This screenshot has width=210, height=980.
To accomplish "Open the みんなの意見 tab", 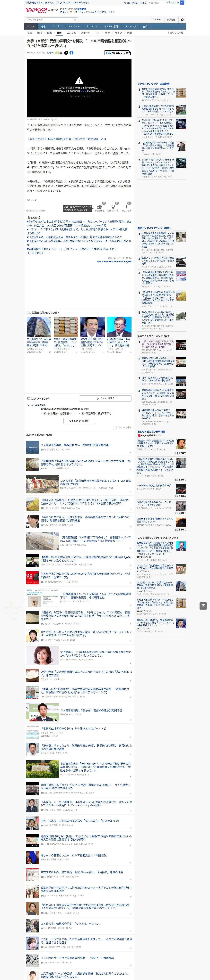I will pyautogui.click(x=111, y=27).
